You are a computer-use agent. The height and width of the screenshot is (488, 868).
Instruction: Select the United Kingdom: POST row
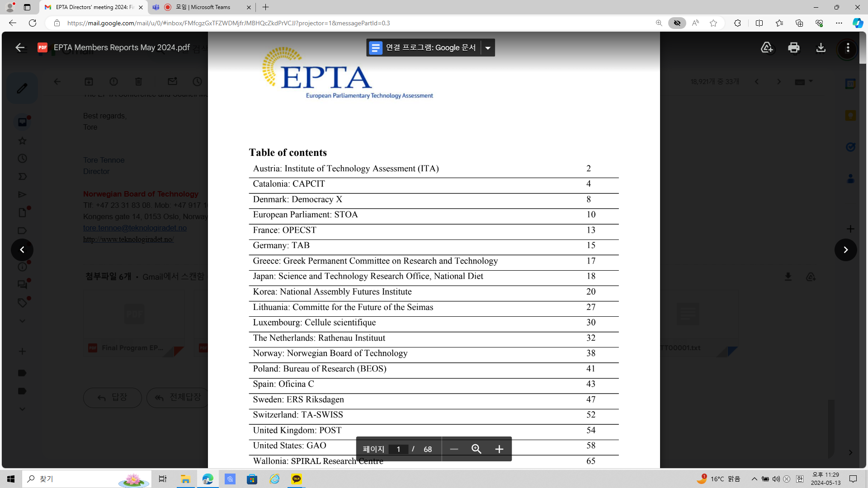(434, 431)
